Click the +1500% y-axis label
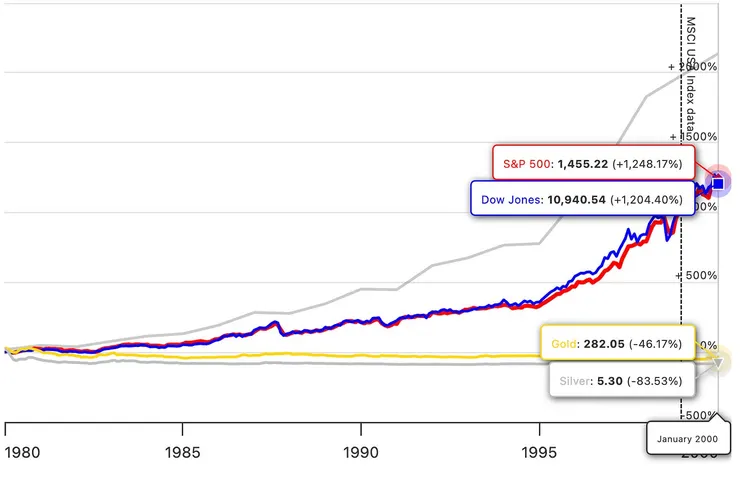Screen dimensions: 740x484 click(693, 136)
